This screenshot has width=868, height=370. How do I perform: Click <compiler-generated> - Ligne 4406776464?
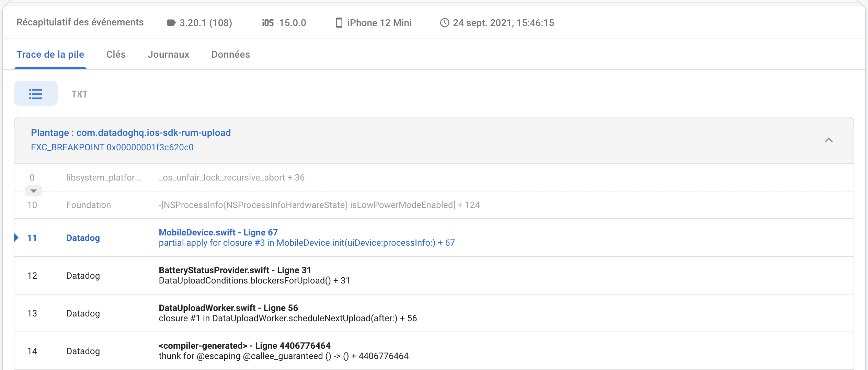pyautogui.click(x=244, y=346)
